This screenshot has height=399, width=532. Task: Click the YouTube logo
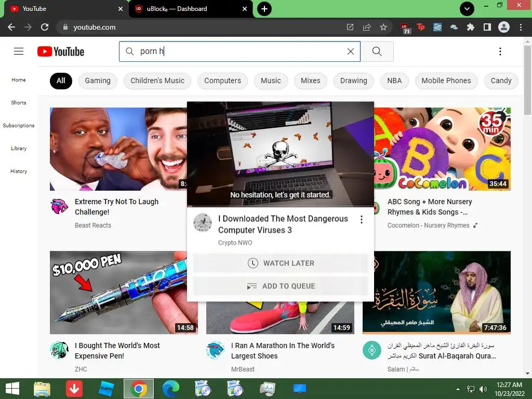click(61, 51)
